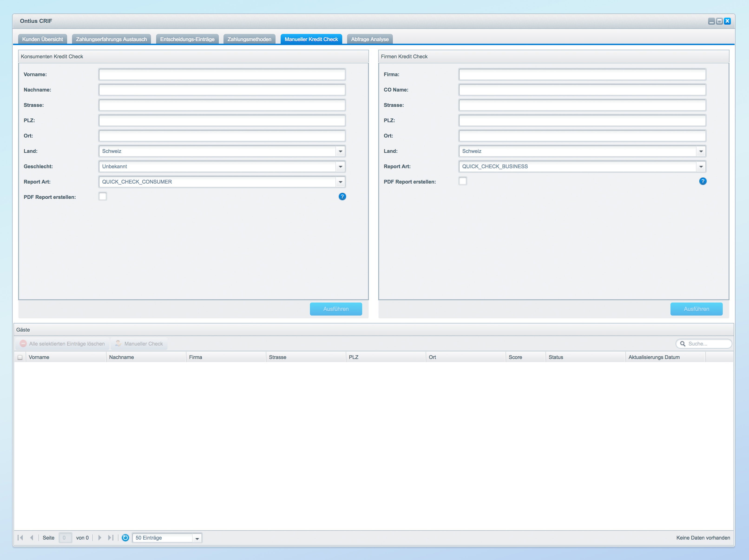
Task: Click the help icon in Konsumenten Kredit Check
Action: pos(342,197)
